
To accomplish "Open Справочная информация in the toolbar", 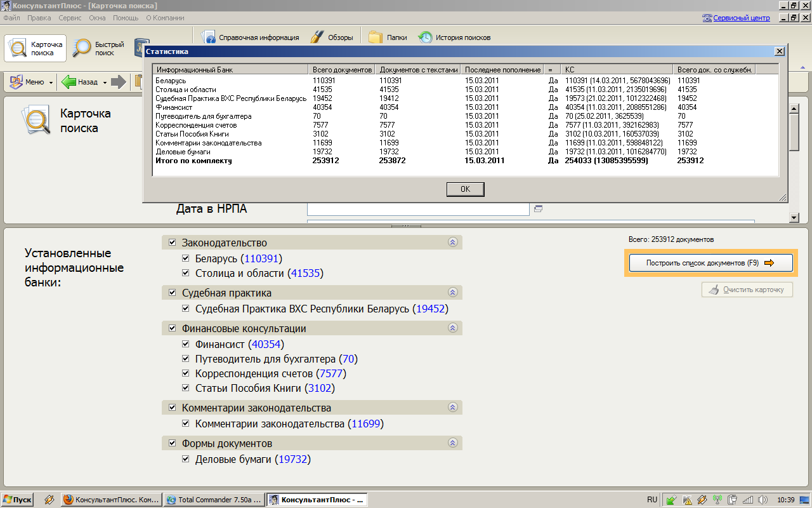I will (250, 37).
